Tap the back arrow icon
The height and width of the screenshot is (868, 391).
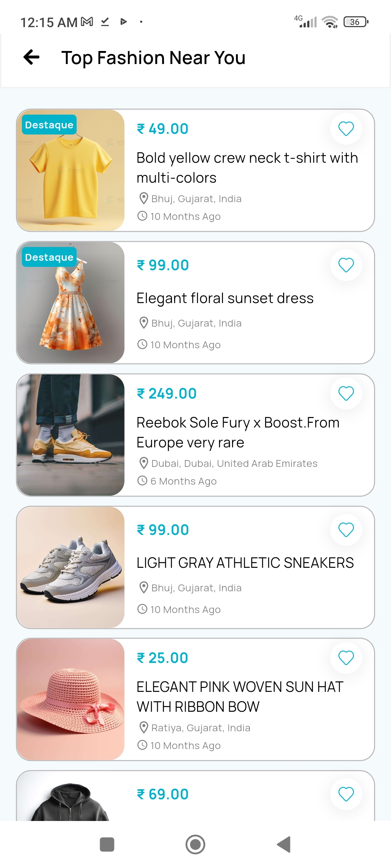point(31,57)
